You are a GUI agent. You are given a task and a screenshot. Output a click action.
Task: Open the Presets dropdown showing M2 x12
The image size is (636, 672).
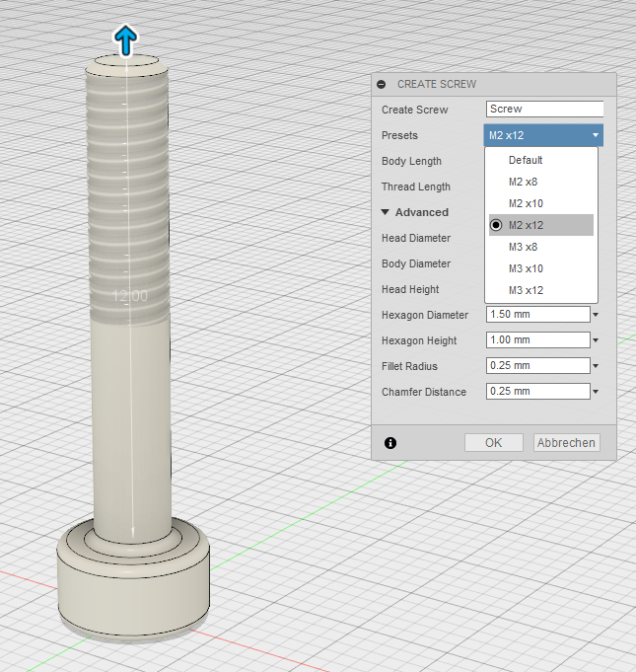[x=543, y=135]
